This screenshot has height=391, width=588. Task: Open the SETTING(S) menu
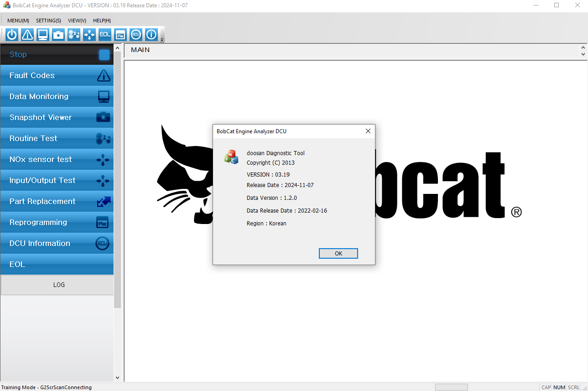point(48,21)
